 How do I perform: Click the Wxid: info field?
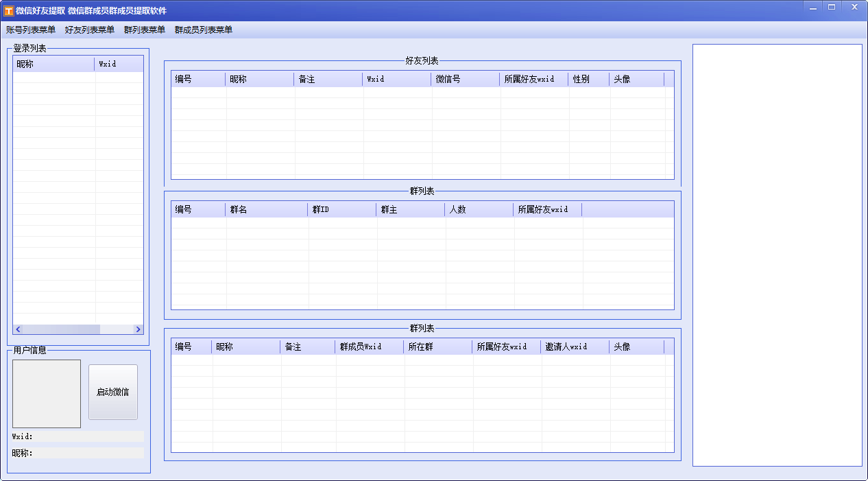coord(78,436)
